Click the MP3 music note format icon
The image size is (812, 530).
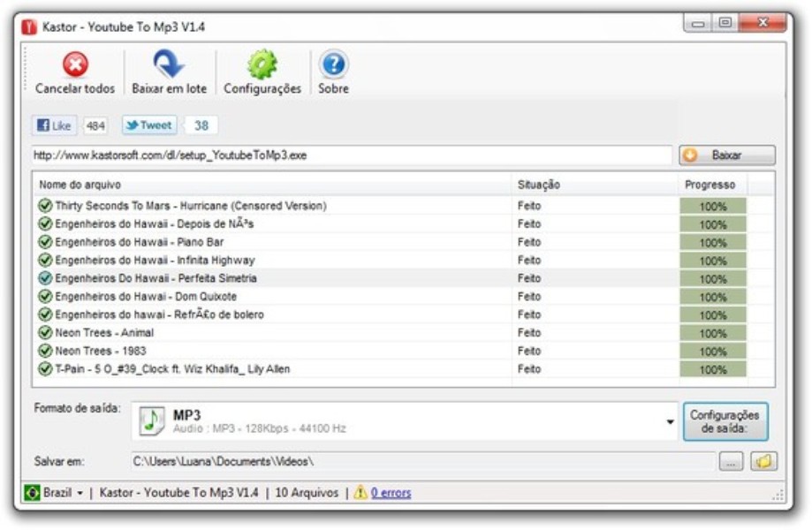152,420
